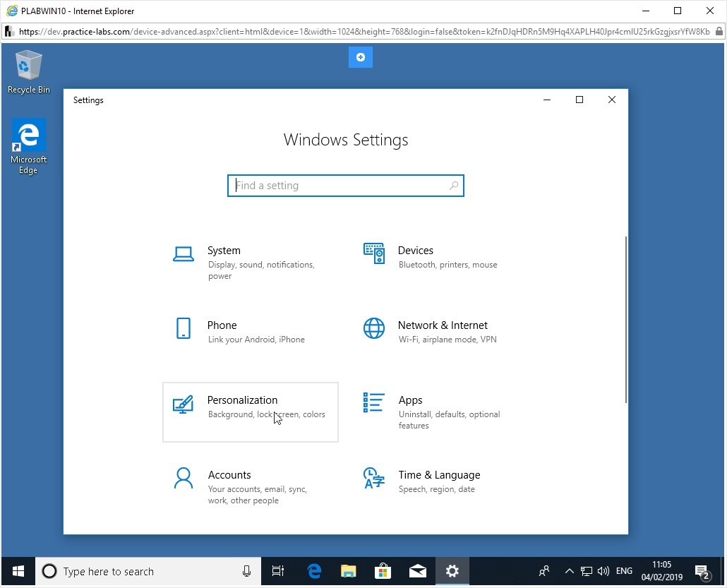Open the People icon in the system tray
Viewport: 727px width, 588px height.
pyautogui.click(x=544, y=571)
